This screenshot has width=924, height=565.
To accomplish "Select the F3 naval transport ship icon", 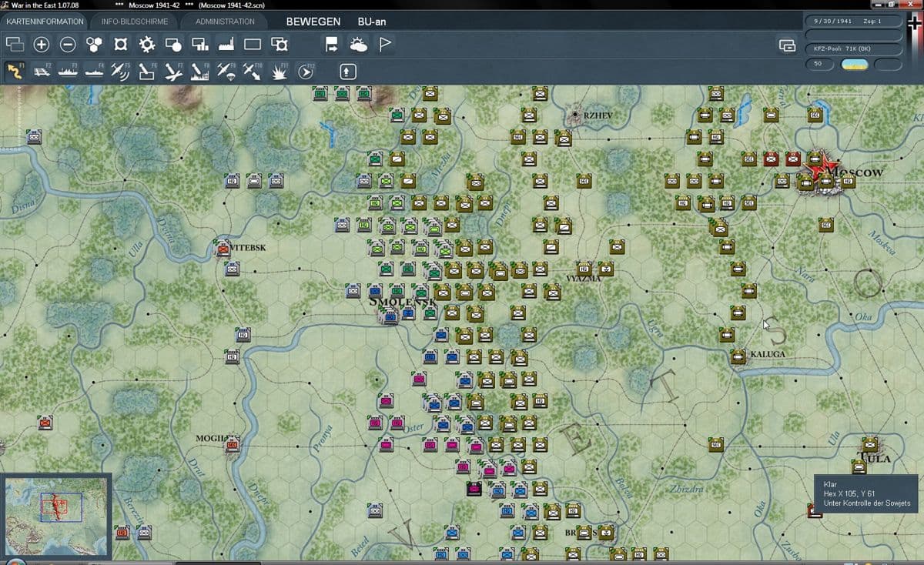I will click(x=68, y=71).
